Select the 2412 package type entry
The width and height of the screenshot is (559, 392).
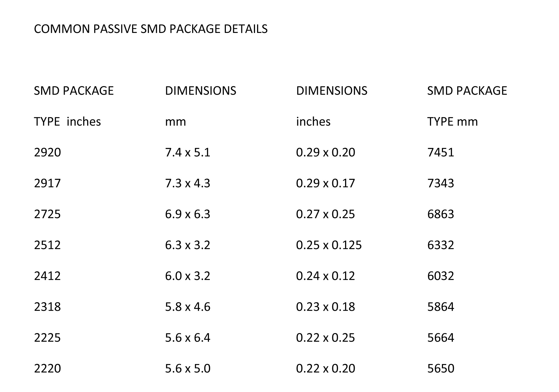pyautogui.click(x=48, y=276)
